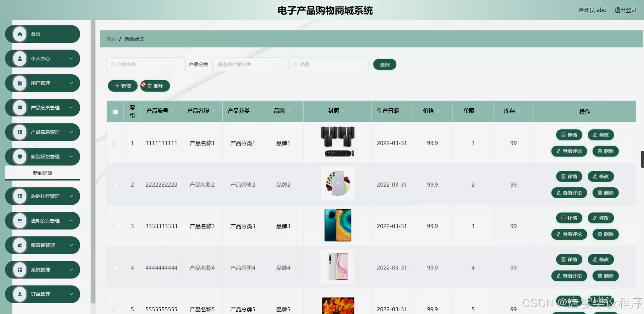Click 查看评论 for 产品名称3 row
The height and width of the screenshot is (314, 644).
(569, 234)
